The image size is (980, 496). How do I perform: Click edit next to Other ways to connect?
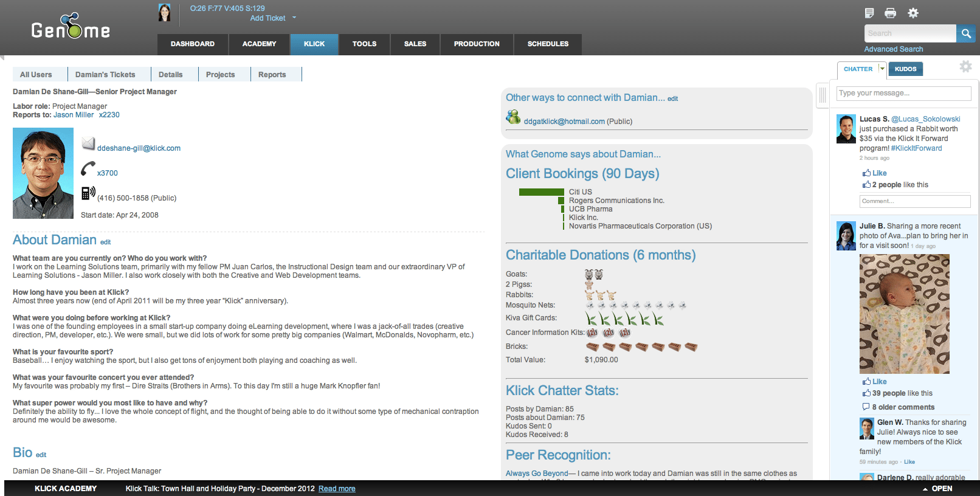(672, 98)
